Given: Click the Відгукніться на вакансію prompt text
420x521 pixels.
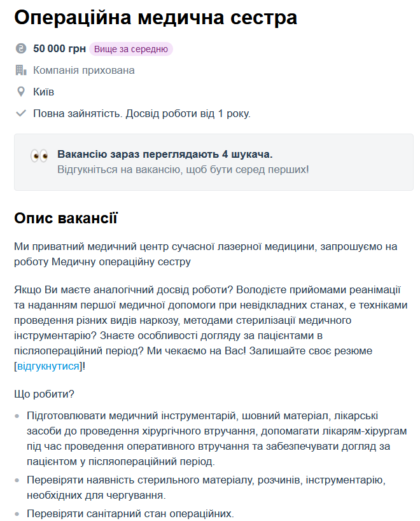Looking at the screenshot, I should click(x=183, y=170).
